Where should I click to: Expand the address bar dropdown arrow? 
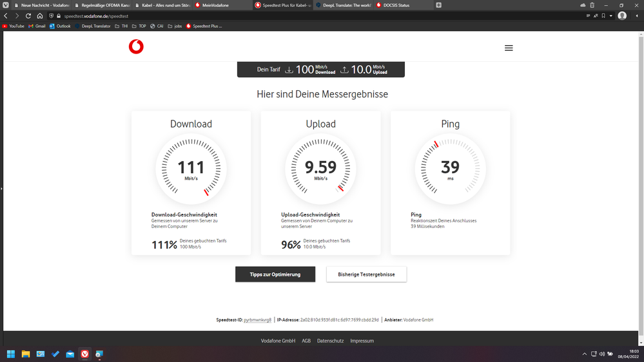[610, 16]
